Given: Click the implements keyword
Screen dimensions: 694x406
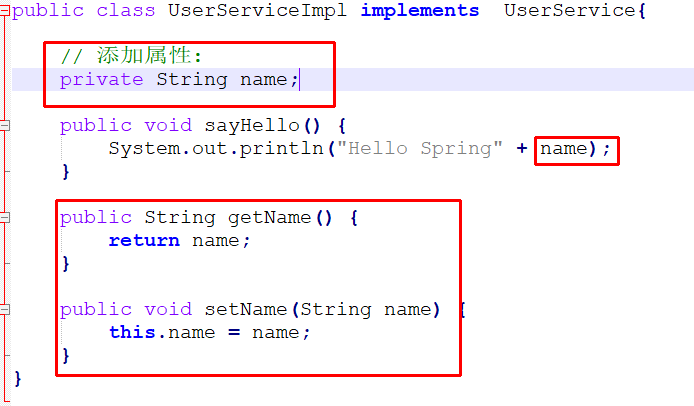Looking at the screenshot, I should [x=420, y=11].
